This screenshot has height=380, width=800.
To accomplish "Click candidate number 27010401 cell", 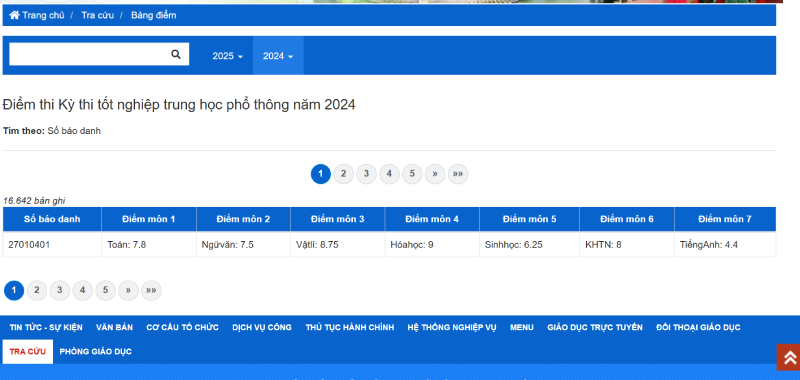I will tap(52, 244).
